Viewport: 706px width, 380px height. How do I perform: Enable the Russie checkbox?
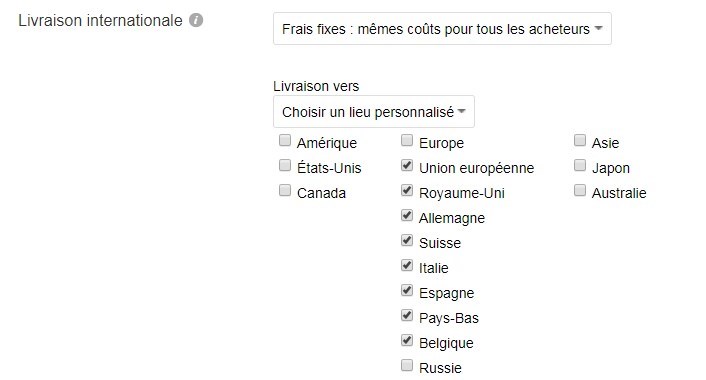click(407, 365)
